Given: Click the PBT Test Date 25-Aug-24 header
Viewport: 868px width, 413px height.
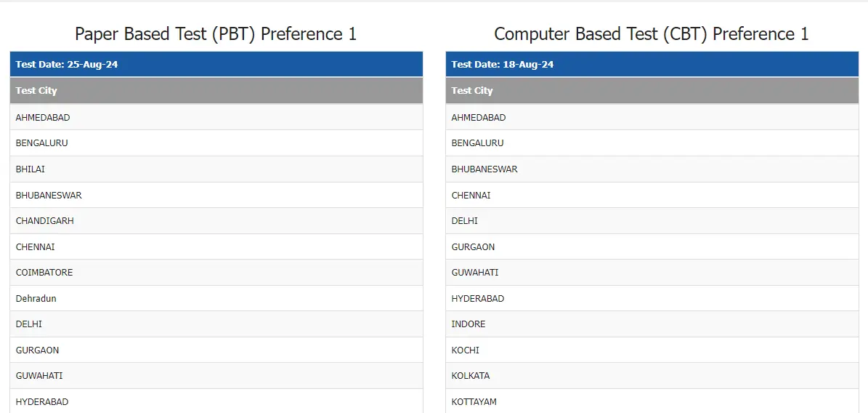Looking at the screenshot, I should (x=67, y=64).
